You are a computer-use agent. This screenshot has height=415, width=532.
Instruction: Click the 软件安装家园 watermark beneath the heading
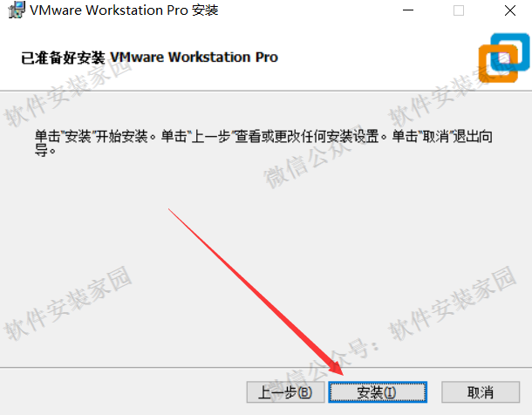[x=67, y=93]
